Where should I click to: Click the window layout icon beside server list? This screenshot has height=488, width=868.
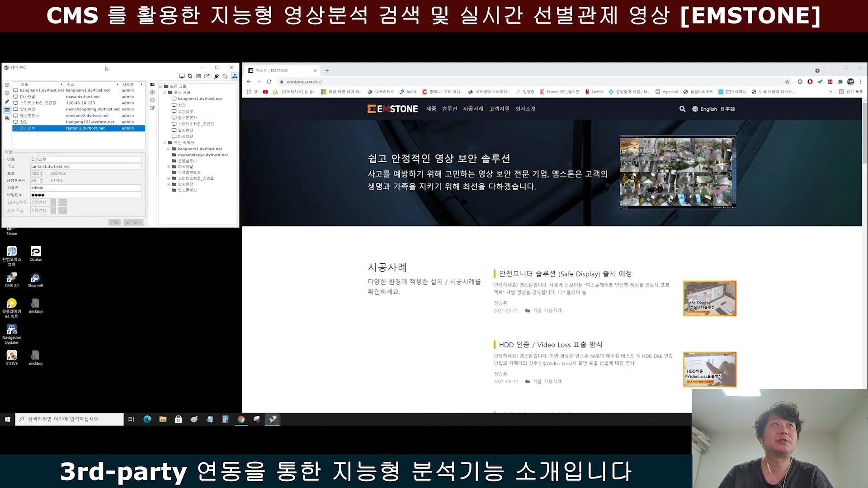pyautogui.click(x=7, y=110)
